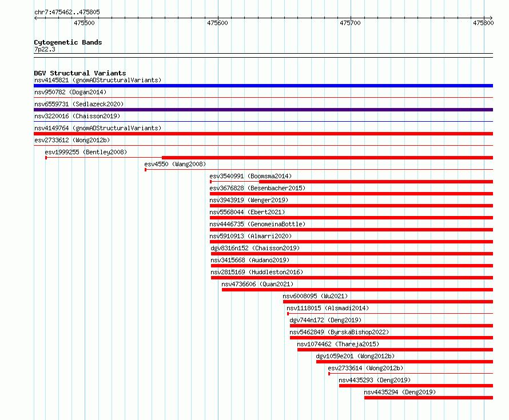Click nsv6008095 (Wu2021) label

315,296
